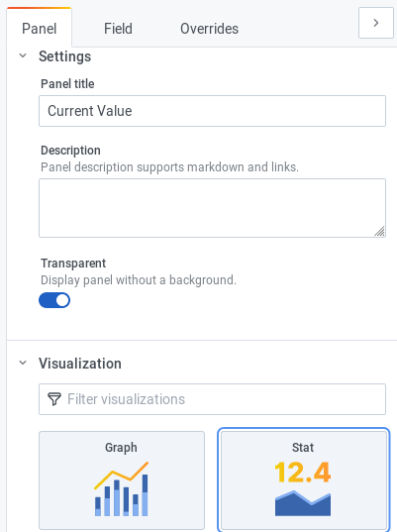Click the right-arrow collapse options pane button

pyautogui.click(x=375, y=23)
